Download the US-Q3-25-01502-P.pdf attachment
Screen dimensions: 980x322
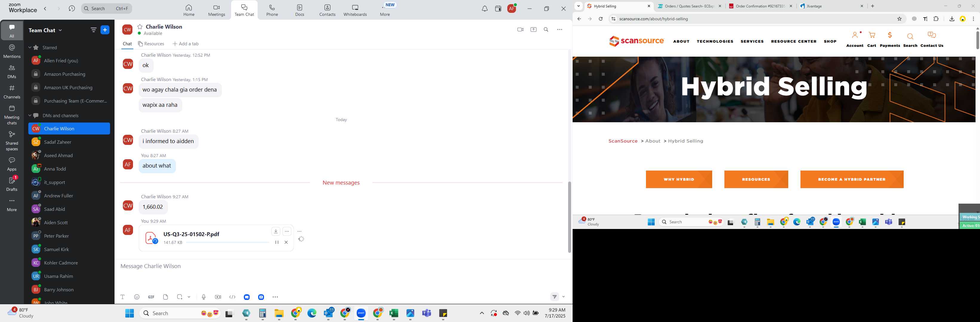point(276,231)
